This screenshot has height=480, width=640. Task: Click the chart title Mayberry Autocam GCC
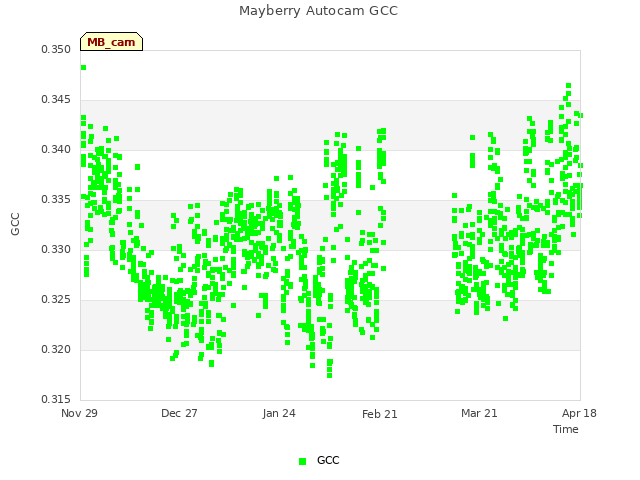(318, 11)
